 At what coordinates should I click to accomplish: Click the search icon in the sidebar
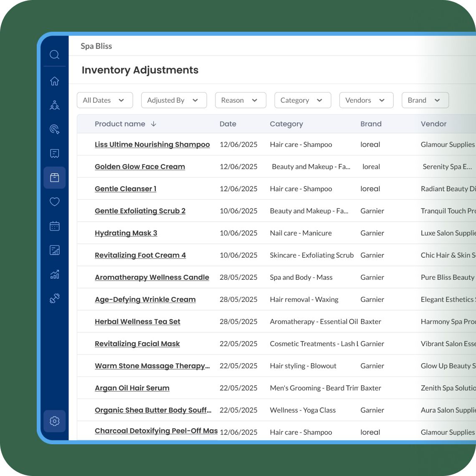pos(54,55)
